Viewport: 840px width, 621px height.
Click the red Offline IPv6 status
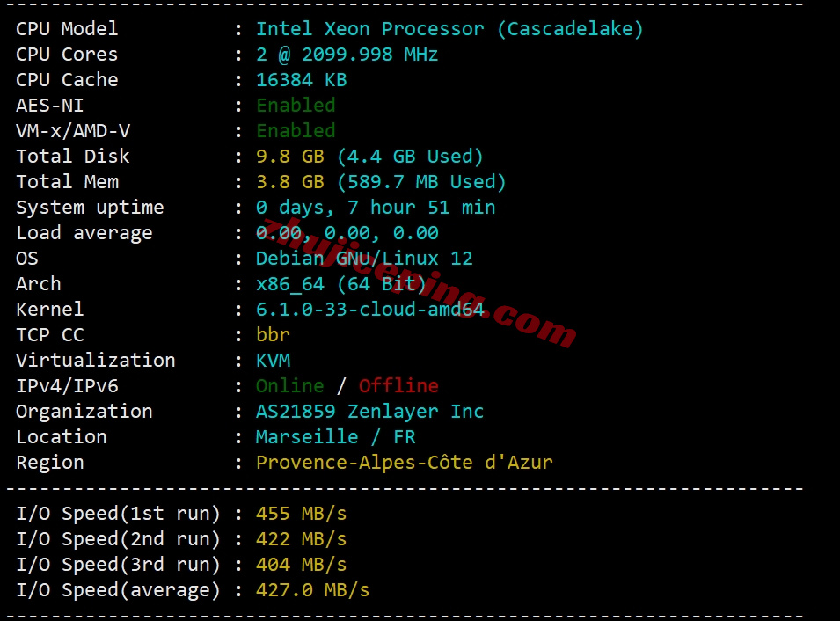pyautogui.click(x=398, y=386)
